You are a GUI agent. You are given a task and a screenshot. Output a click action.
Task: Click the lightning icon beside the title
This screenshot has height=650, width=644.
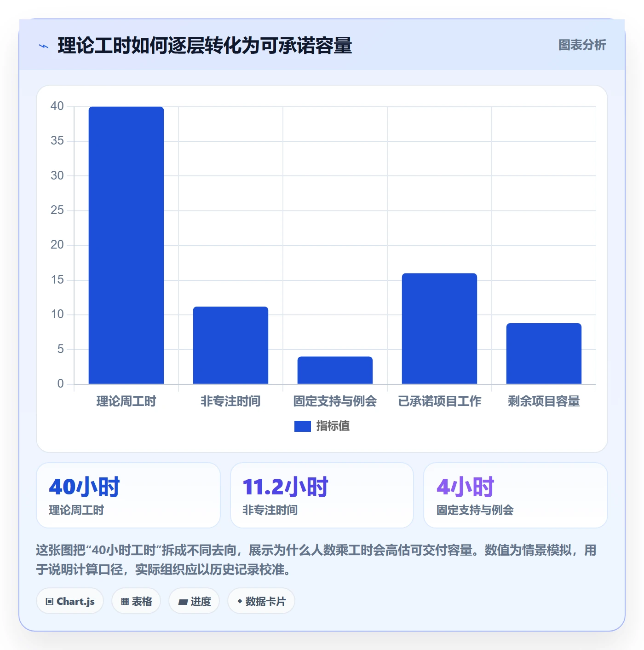(x=44, y=46)
